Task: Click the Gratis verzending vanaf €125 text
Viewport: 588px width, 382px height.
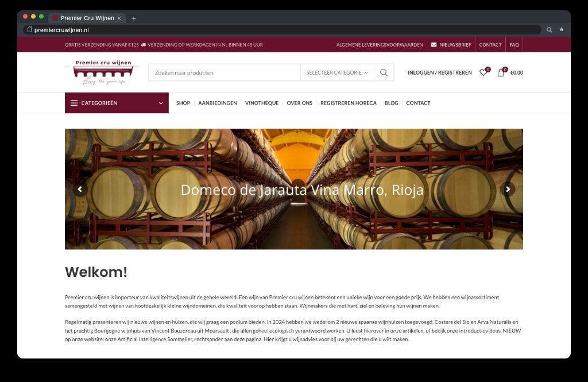Action: 102,45
